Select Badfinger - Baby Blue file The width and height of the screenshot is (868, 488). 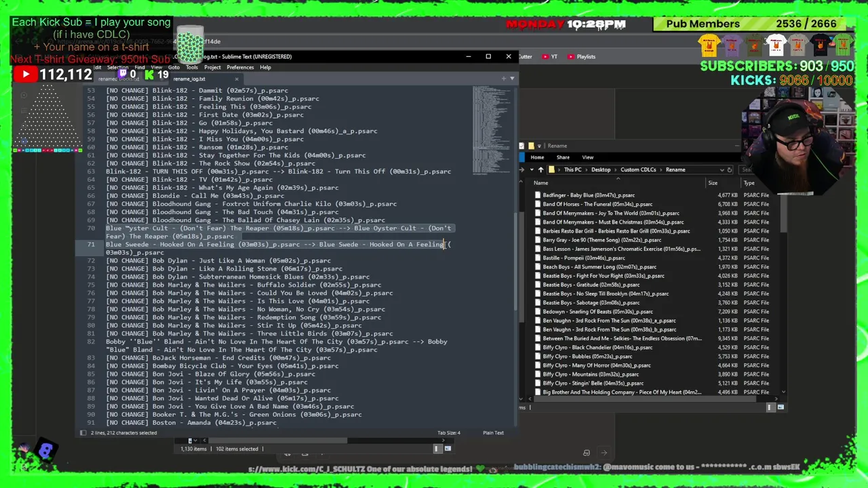tap(589, 195)
